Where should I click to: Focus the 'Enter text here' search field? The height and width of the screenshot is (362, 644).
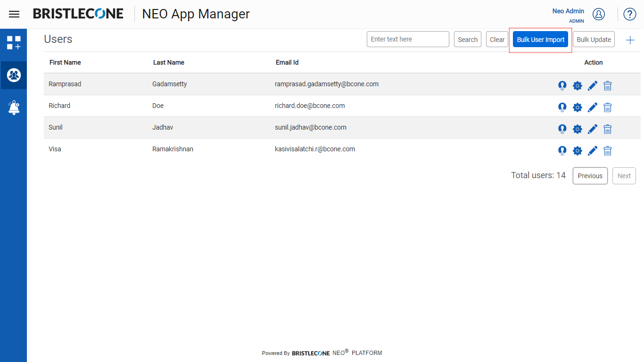coord(408,39)
